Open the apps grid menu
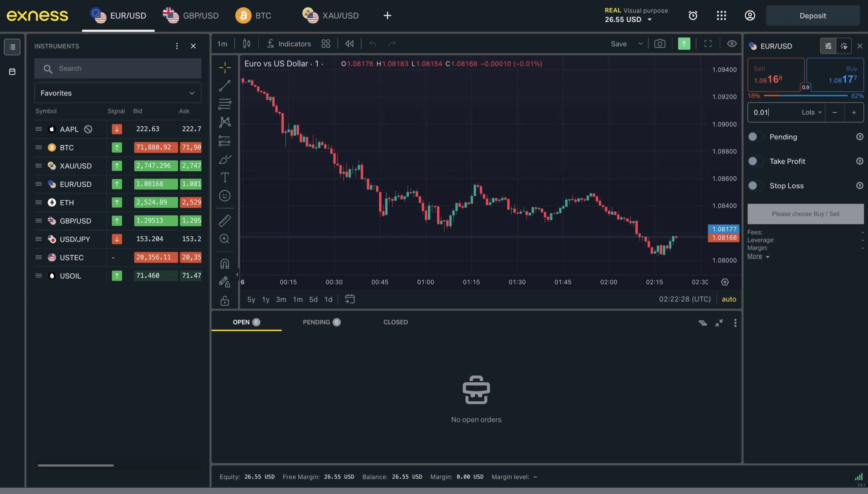This screenshot has height=494, width=868. point(721,16)
